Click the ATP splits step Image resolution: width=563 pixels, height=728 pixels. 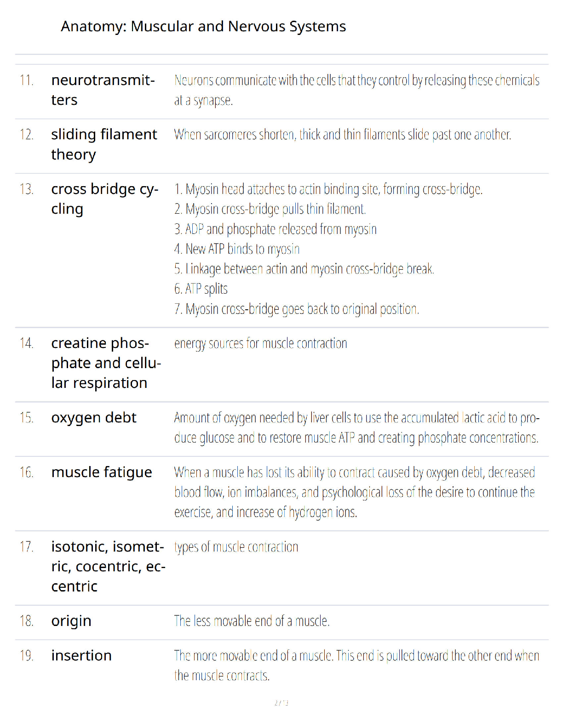(201, 289)
